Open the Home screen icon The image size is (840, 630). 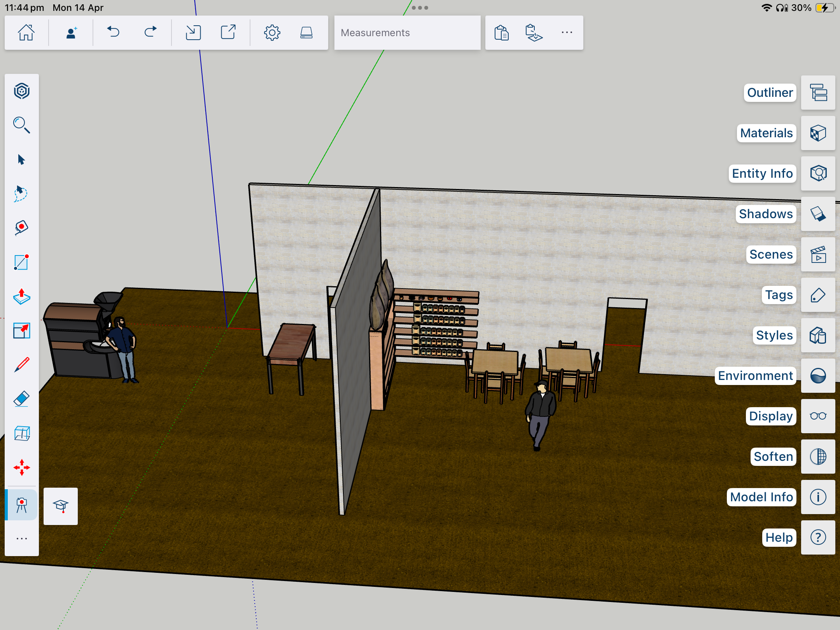coord(26,33)
